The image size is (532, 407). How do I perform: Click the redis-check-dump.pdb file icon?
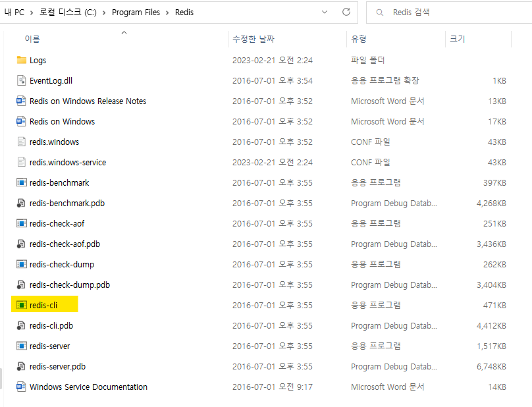point(21,285)
